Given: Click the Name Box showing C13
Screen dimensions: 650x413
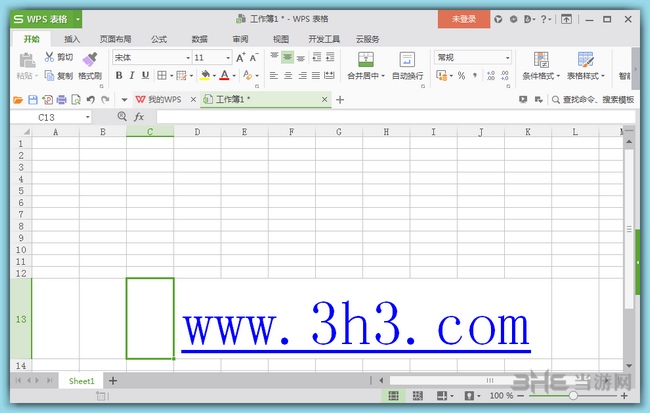Looking at the screenshot, I should 51,117.
